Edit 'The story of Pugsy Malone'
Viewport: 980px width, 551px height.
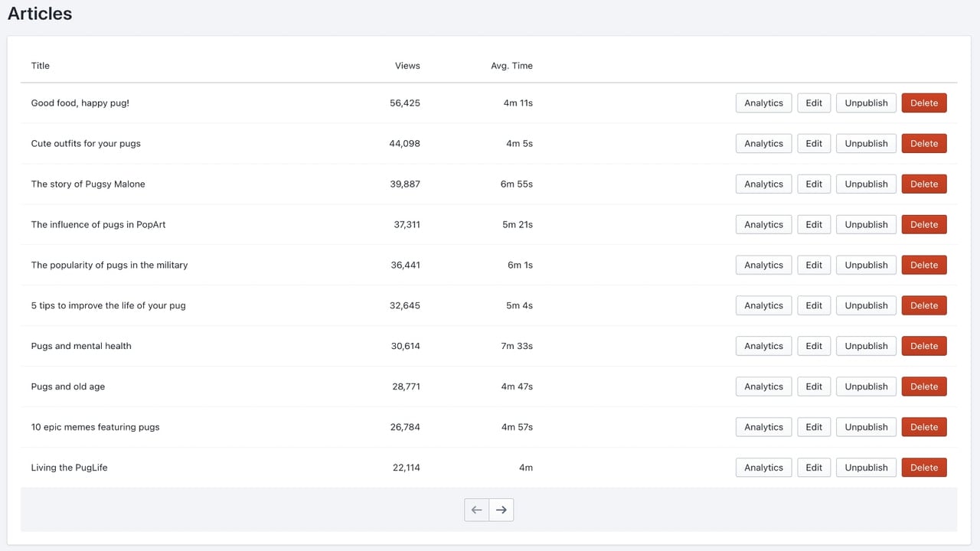pos(814,184)
